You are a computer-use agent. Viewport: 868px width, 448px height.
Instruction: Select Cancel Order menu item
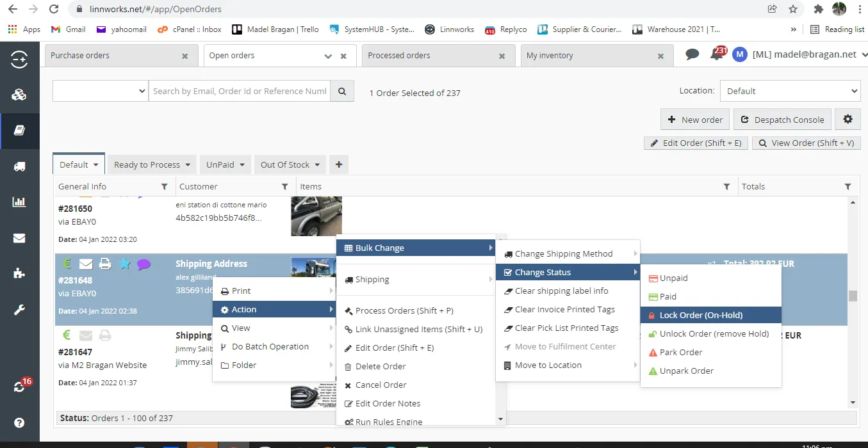pyautogui.click(x=416, y=385)
